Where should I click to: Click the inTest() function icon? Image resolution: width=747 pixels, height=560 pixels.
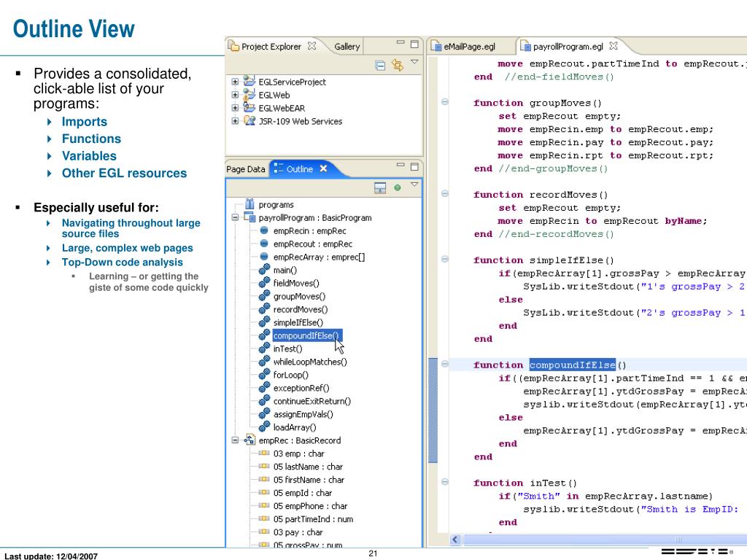click(264, 348)
